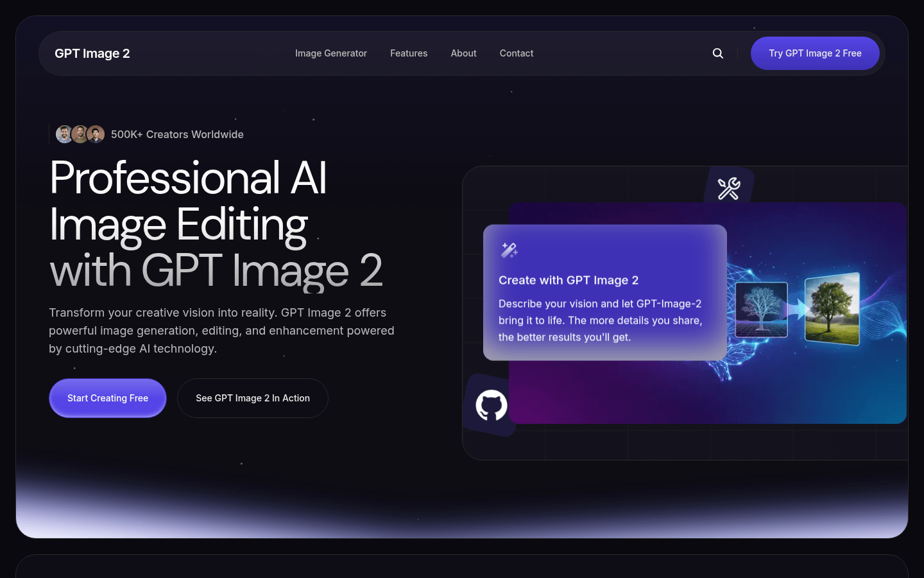The width and height of the screenshot is (924, 578).
Task: Open the Image Generator navigation item
Action: point(331,53)
